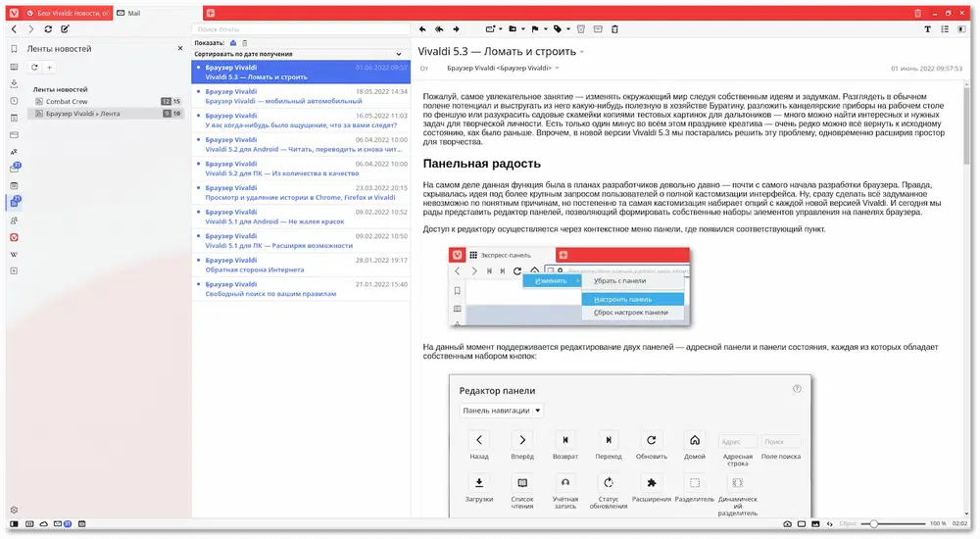Open a new tab with plus button
This screenshot has height=539, width=980.
211,13
